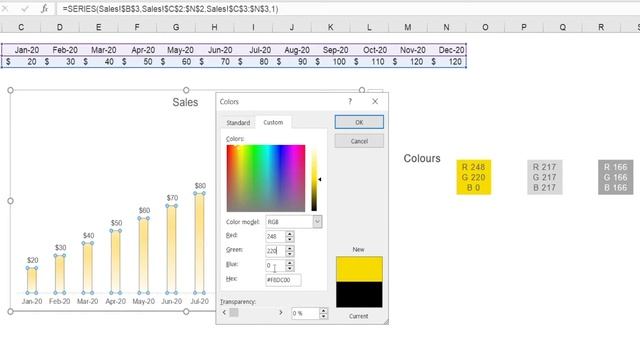Screen dimensions: 640x360
Task: Click the formula bar SERIES formula text
Action: 170,9
